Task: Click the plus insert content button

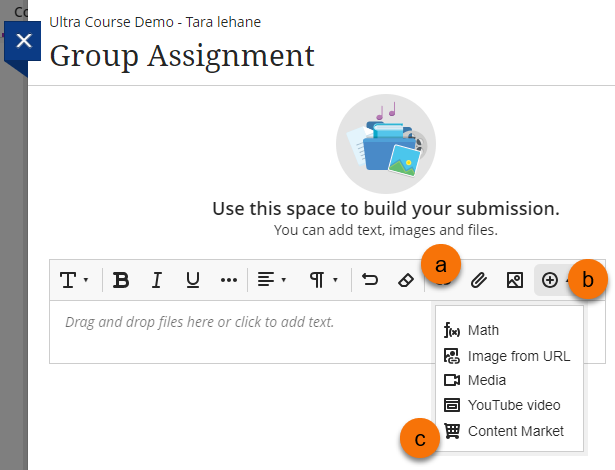Action: (x=550, y=280)
